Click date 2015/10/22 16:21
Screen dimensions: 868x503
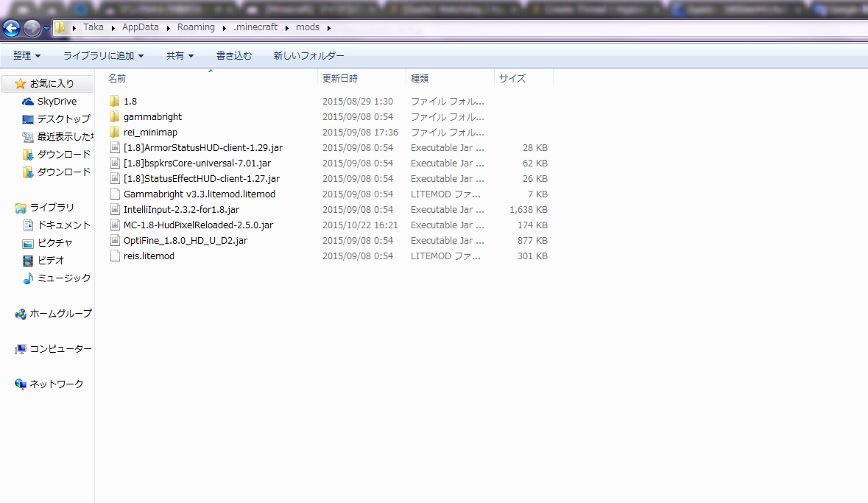pos(360,225)
